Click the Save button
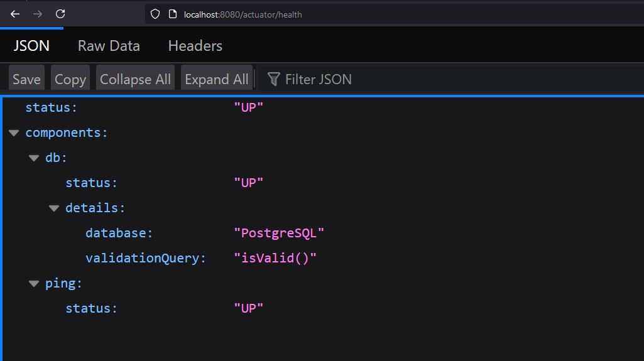The image size is (644, 361). (x=26, y=77)
